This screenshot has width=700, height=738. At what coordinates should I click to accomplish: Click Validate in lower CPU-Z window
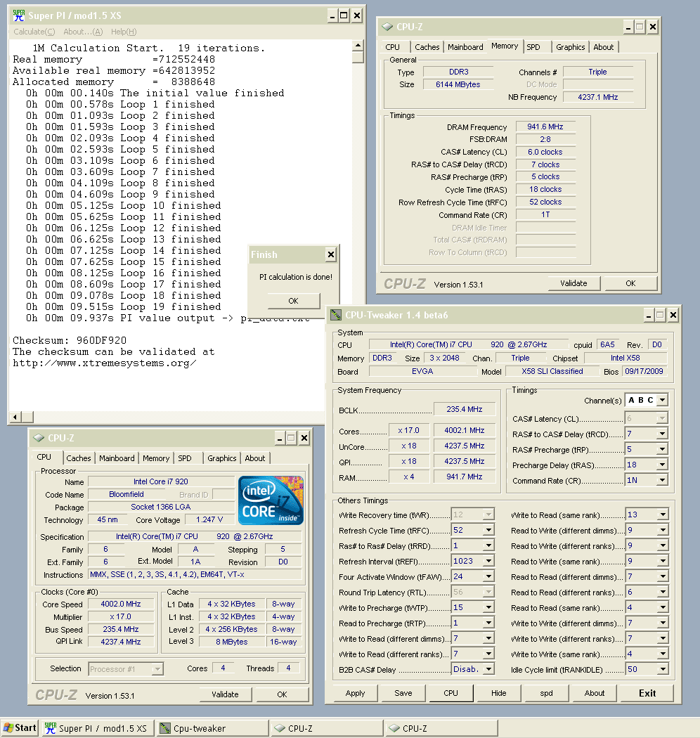click(x=225, y=694)
